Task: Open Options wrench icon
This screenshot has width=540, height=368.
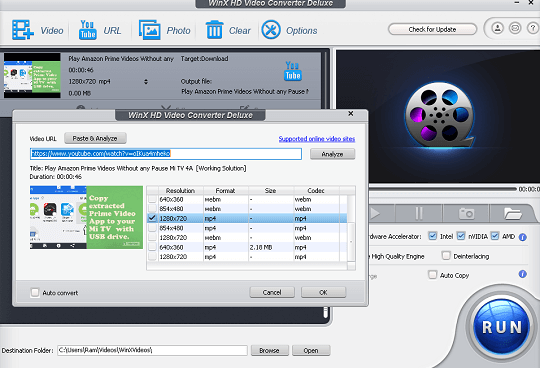Action: click(x=271, y=30)
